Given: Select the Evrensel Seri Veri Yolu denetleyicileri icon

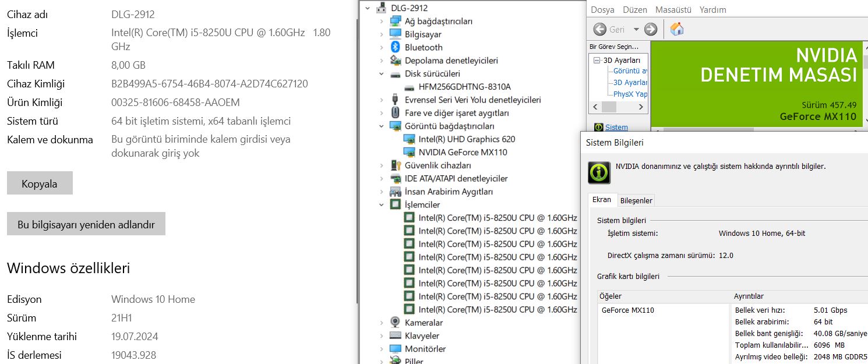Looking at the screenshot, I should point(396,100).
